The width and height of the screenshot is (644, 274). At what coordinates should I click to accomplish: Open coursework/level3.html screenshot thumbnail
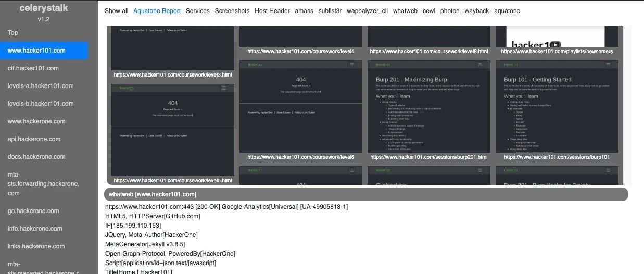tap(173, 48)
